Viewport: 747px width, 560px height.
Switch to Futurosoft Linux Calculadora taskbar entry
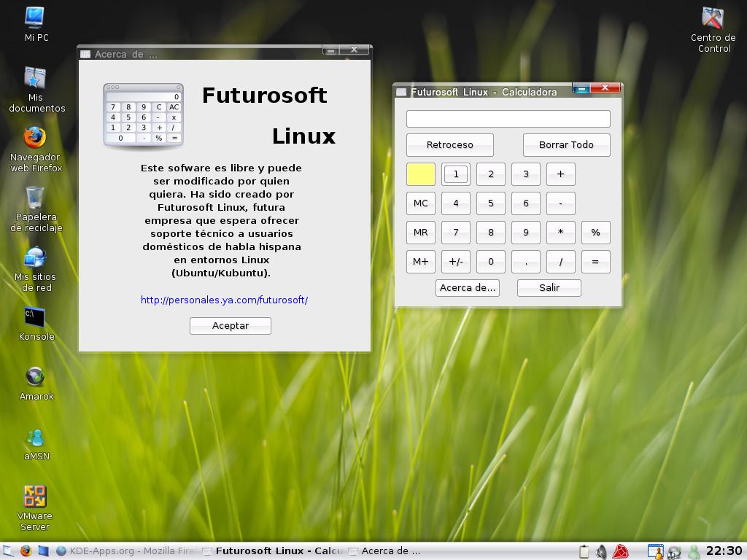click(273, 551)
